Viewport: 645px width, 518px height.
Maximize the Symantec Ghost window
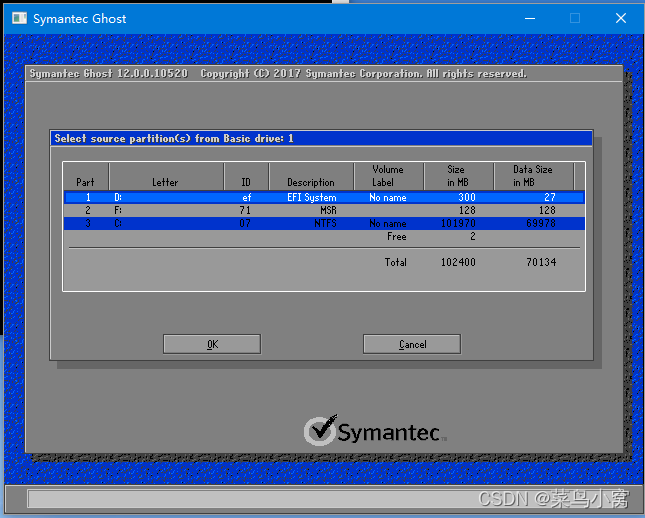575,18
